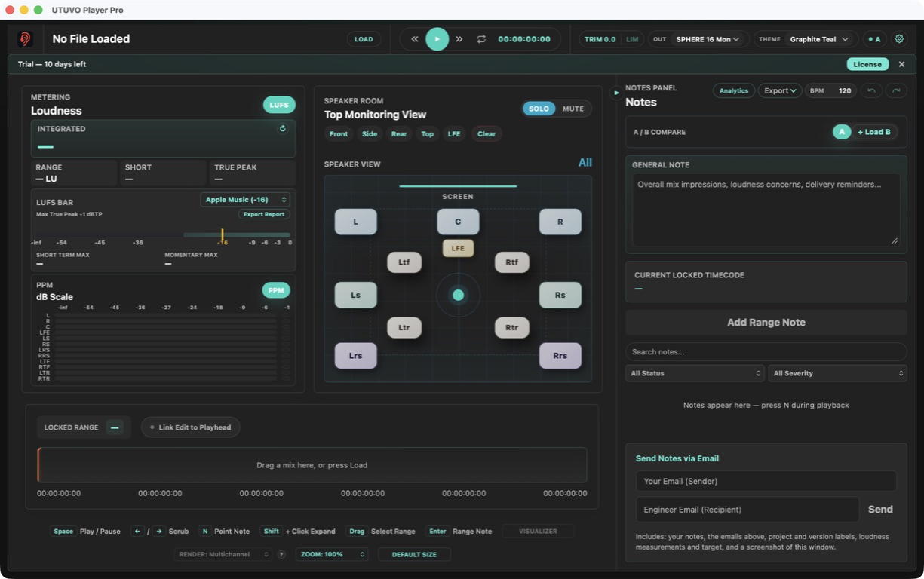Dismiss the trial banner with the X
The height and width of the screenshot is (579, 924).
pos(901,64)
